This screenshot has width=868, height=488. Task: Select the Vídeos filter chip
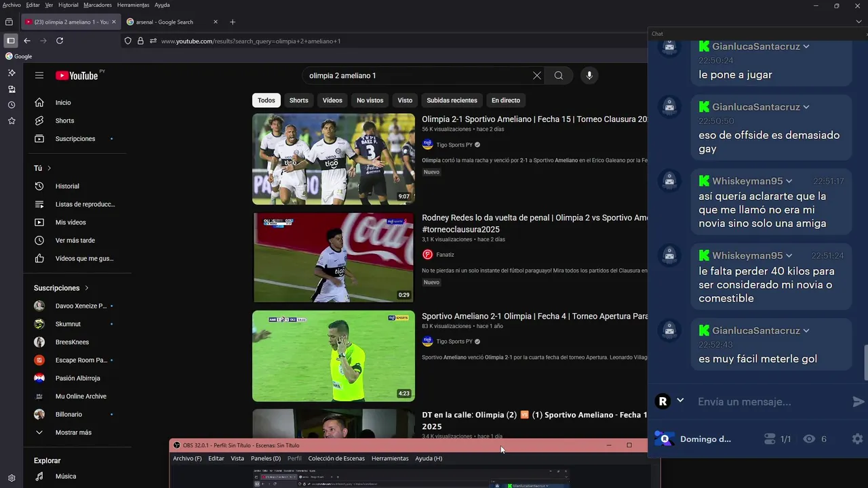coord(332,100)
